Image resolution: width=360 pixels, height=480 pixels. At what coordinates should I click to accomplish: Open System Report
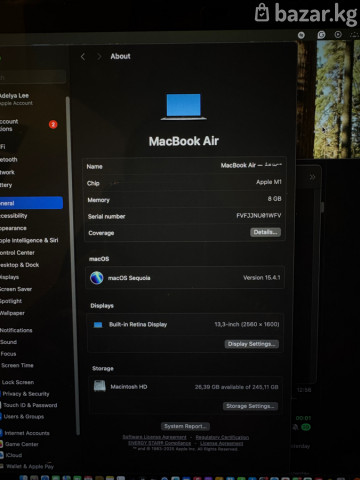[x=185, y=426]
